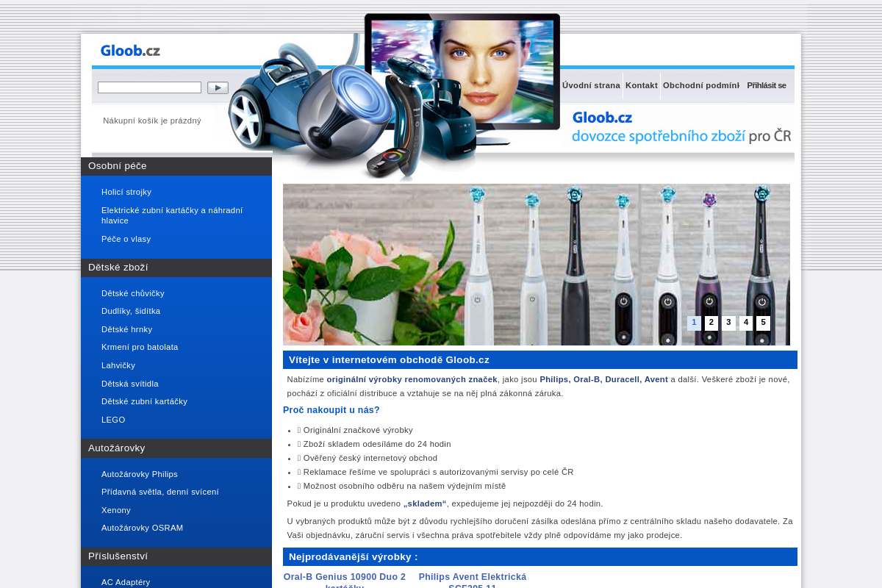Click the Přihlásit se link
The image size is (882, 588).
767,85
